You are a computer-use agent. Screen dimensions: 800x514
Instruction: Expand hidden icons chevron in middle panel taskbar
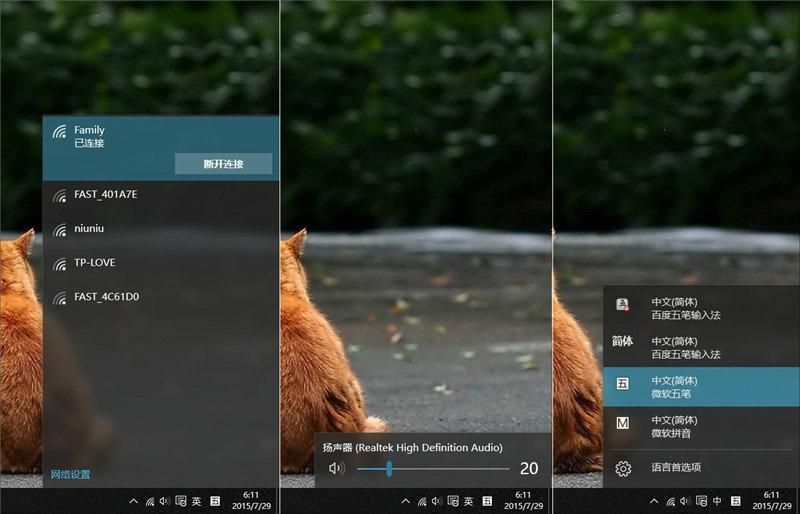pyautogui.click(x=407, y=501)
